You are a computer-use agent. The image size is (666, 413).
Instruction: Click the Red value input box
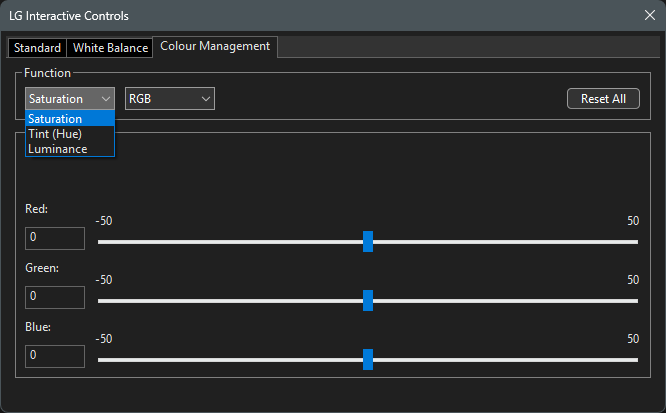[x=55, y=238]
